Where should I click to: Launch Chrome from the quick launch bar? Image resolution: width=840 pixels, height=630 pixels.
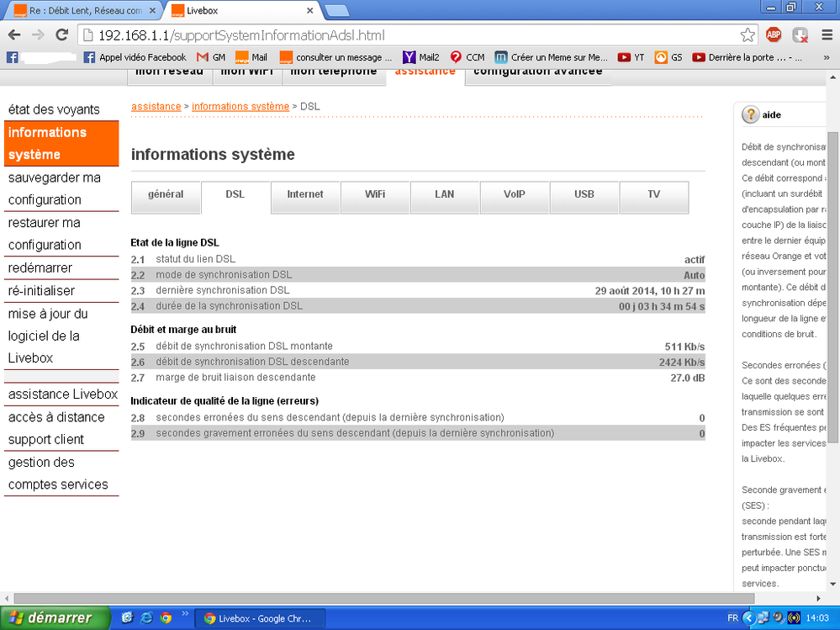click(x=166, y=617)
